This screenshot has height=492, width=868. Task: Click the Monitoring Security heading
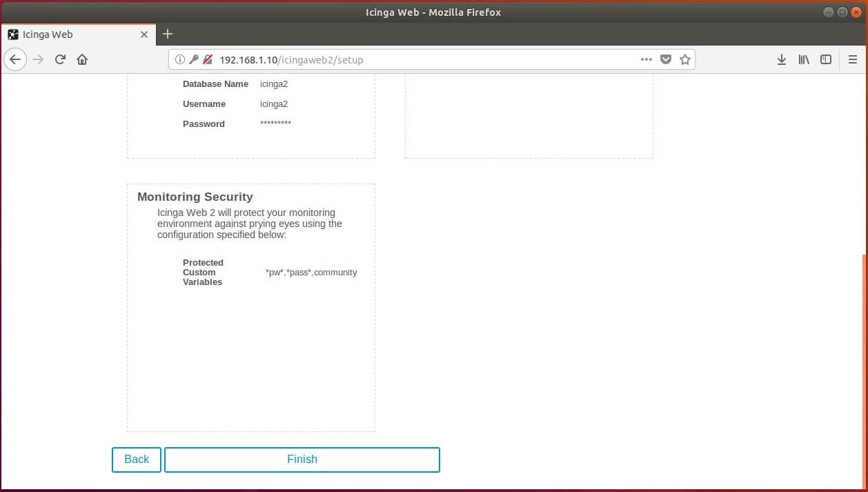coord(195,197)
